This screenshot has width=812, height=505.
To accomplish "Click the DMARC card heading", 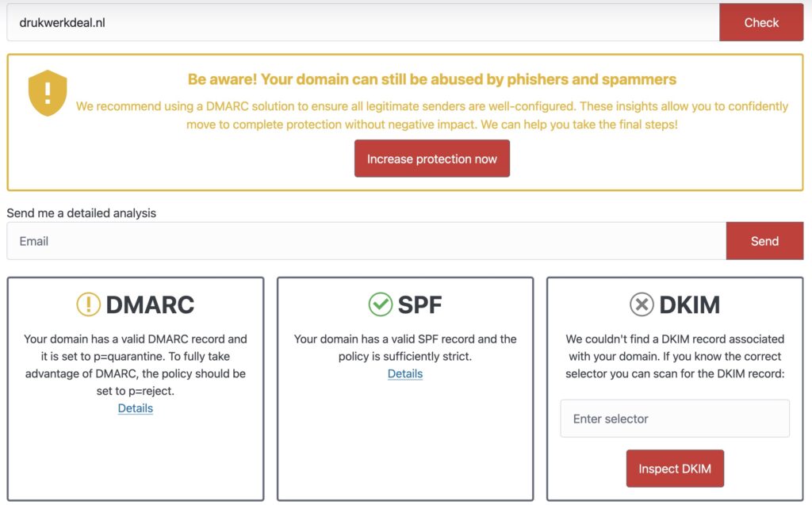I will [150, 304].
